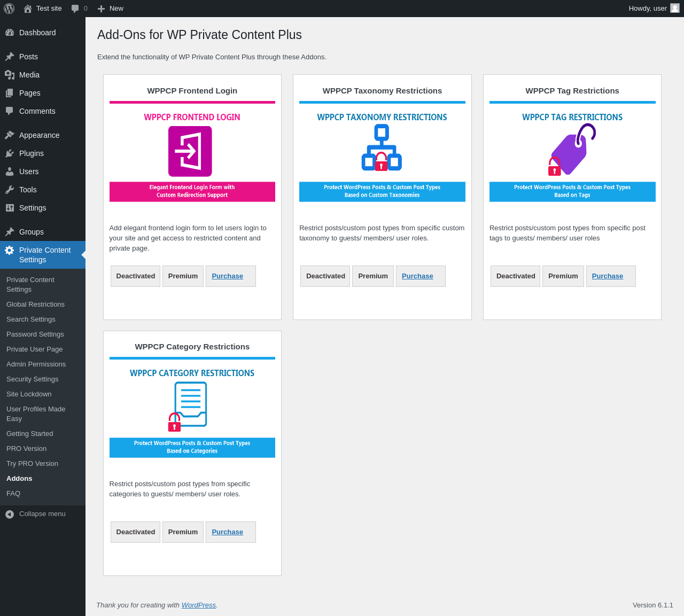Open the comments bubble icon in the admin bar
Viewport: 684px width, 616px height.
(x=75, y=9)
